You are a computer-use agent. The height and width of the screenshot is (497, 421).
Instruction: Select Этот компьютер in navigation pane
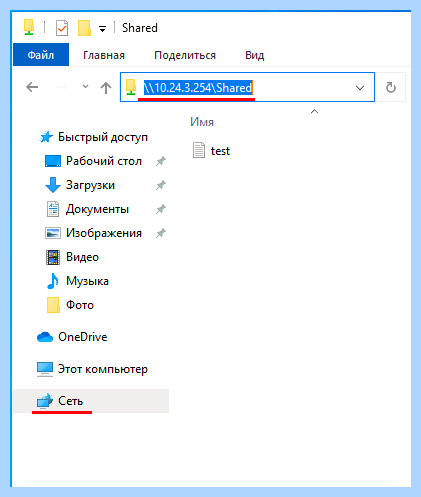click(x=103, y=369)
